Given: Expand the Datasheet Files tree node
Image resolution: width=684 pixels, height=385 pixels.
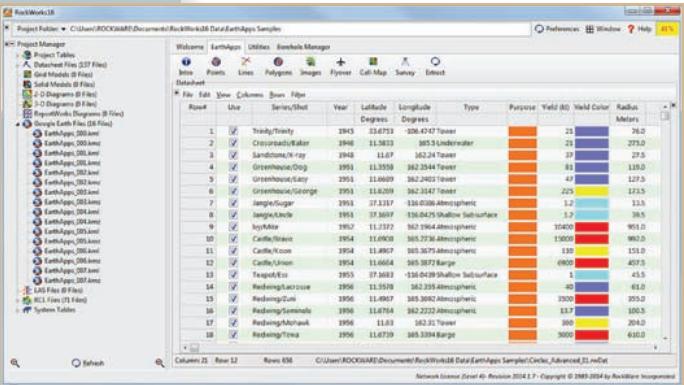Looking at the screenshot, I should pyautogui.click(x=18, y=65).
